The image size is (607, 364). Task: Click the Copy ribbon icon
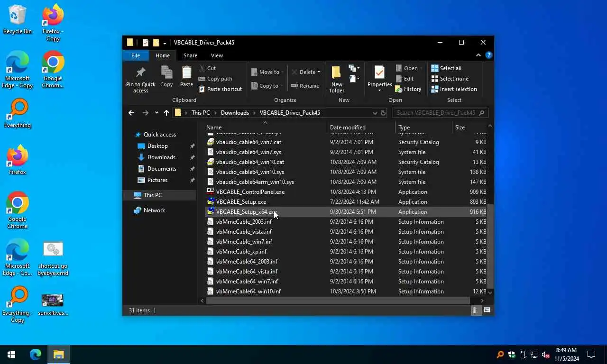pyautogui.click(x=166, y=77)
